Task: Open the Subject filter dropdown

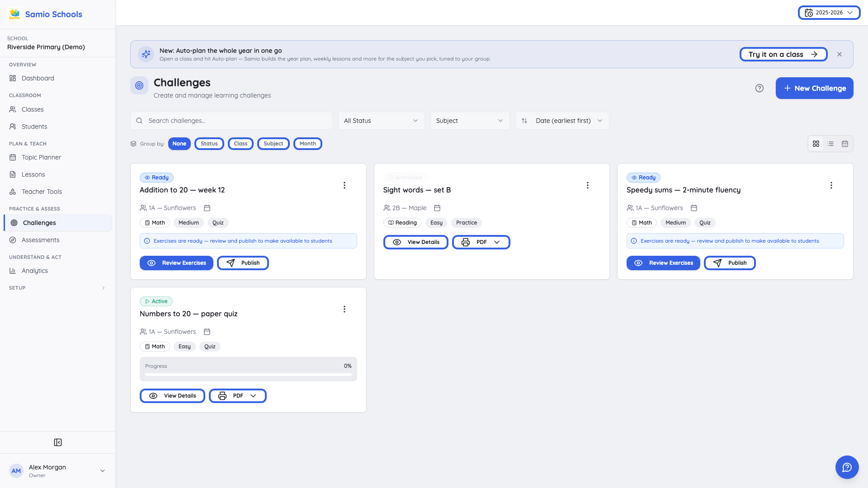Action: click(x=470, y=121)
